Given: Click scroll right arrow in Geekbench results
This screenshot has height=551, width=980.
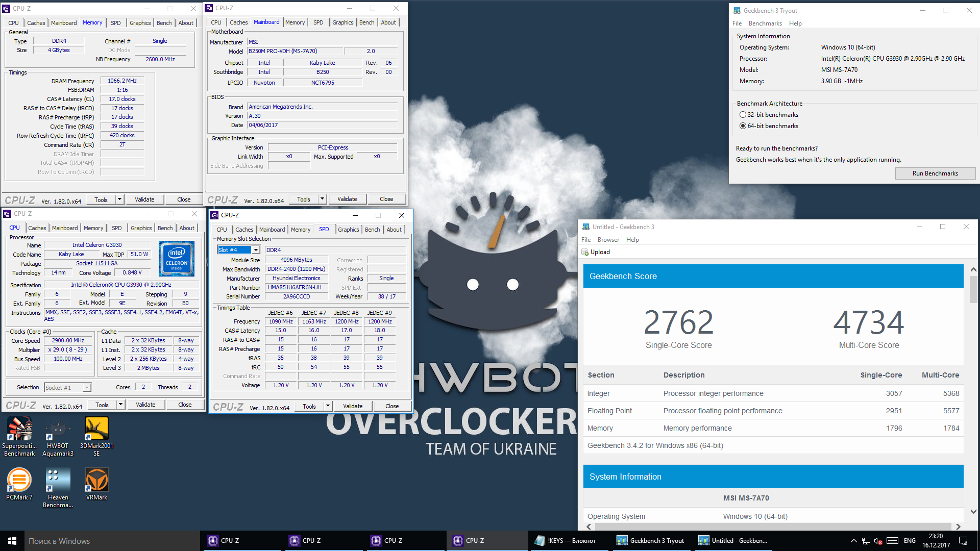Looking at the screenshot, I should point(958,527).
